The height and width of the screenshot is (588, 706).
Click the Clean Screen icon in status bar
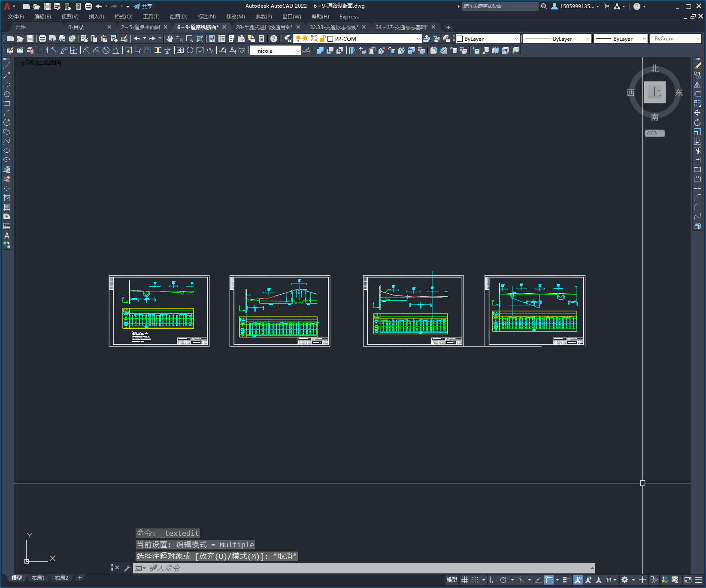688,580
